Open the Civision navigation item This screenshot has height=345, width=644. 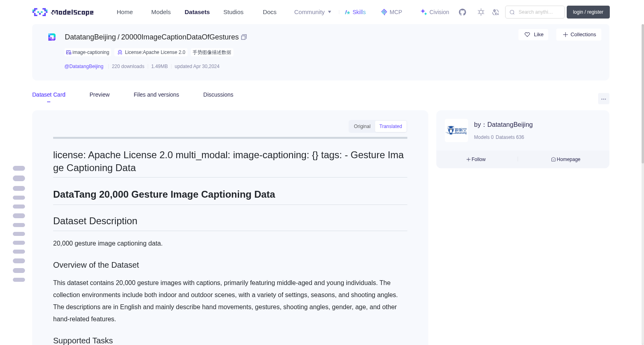435,12
